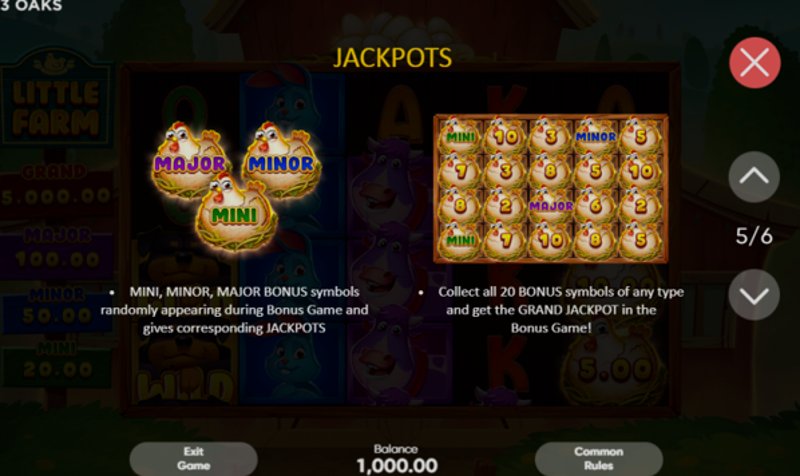
Task: Click the 5/6 page indicator
Action: click(754, 236)
